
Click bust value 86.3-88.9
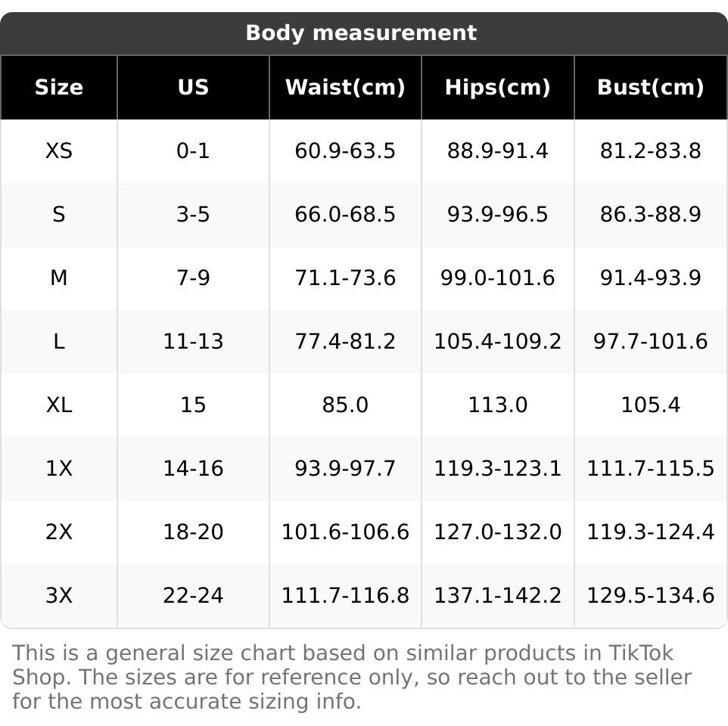coord(650,215)
